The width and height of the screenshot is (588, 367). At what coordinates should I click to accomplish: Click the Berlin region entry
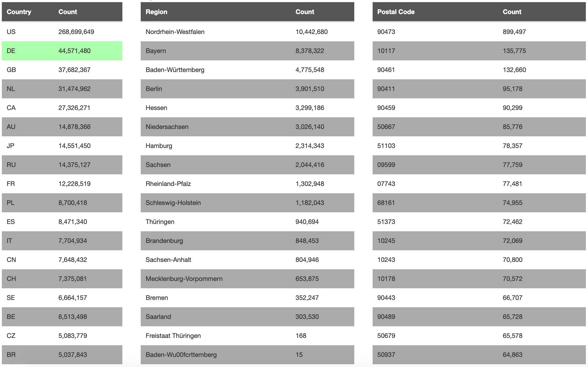pyautogui.click(x=154, y=89)
